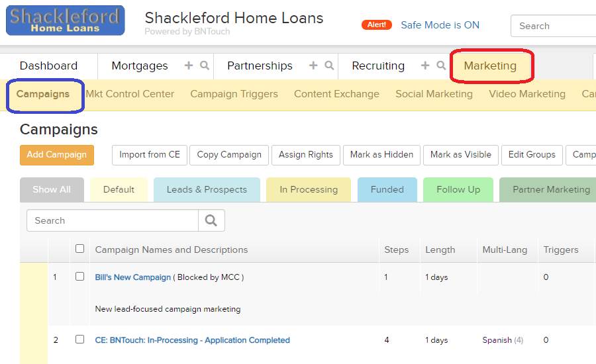Click the red Alert! badge
This screenshot has height=364, width=596.
[376, 24]
